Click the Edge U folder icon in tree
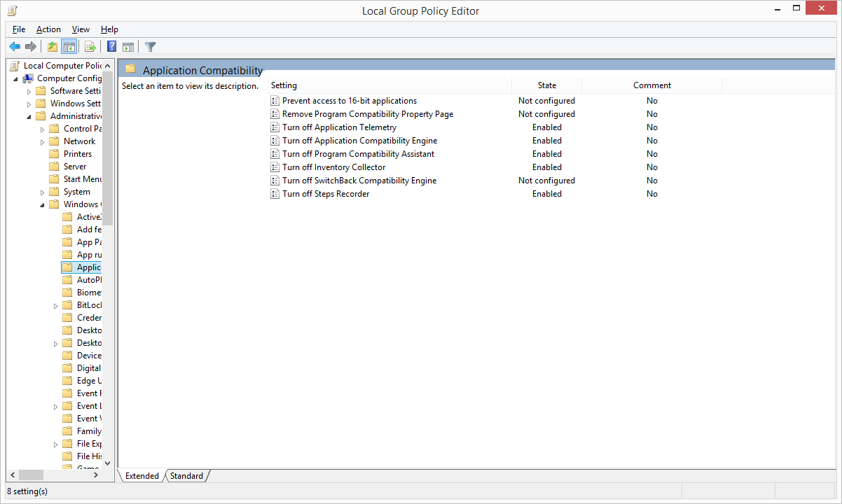The height and width of the screenshot is (504, 842). (67, 381)
